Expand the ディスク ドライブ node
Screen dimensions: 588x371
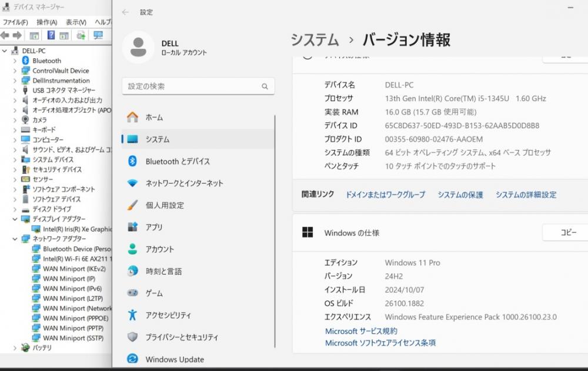[x=15, y=209]
